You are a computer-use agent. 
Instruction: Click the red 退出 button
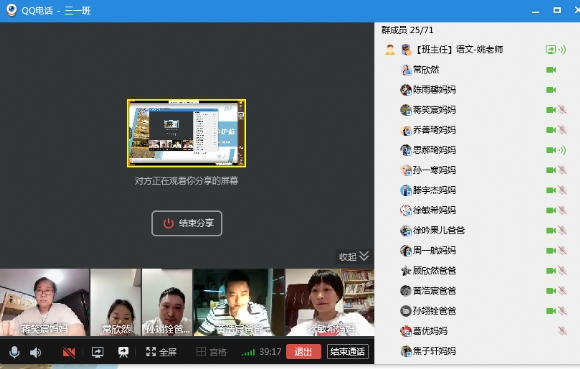click(x=303, y=352)
